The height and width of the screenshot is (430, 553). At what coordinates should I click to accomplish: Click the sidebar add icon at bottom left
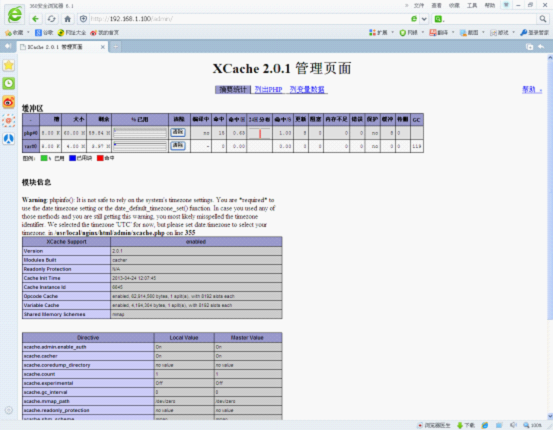(x=9, y=410)
